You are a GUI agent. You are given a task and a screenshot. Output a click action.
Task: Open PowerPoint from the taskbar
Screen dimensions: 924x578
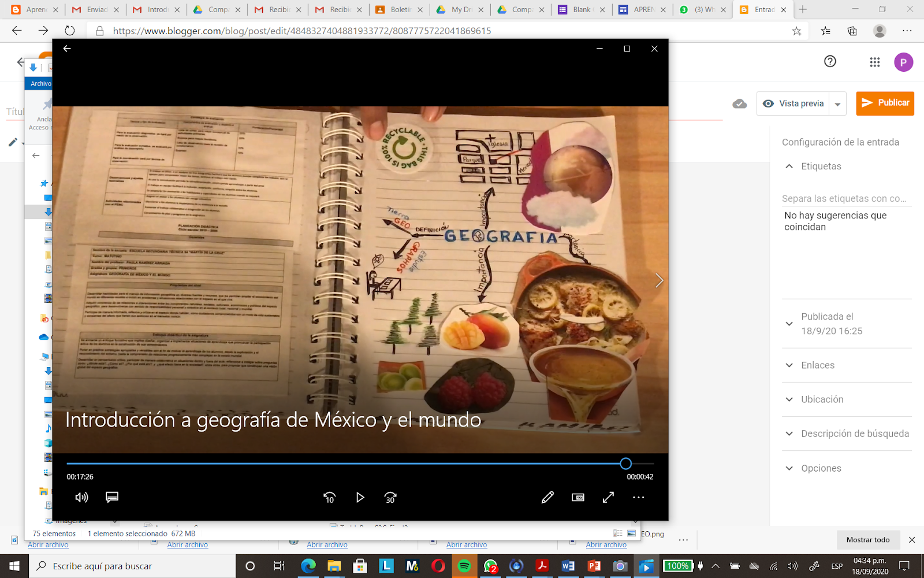point(594,566)
